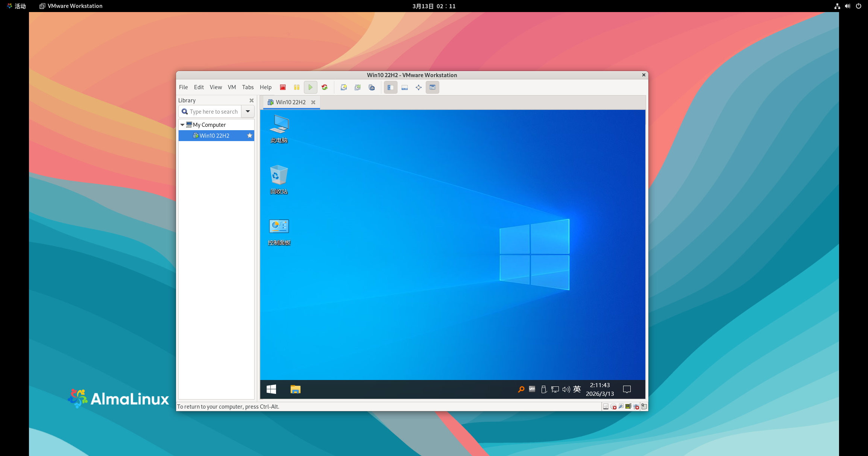Click the red-green restart guest icon
The height and width of the screenshot is (456, 868).
325,87
